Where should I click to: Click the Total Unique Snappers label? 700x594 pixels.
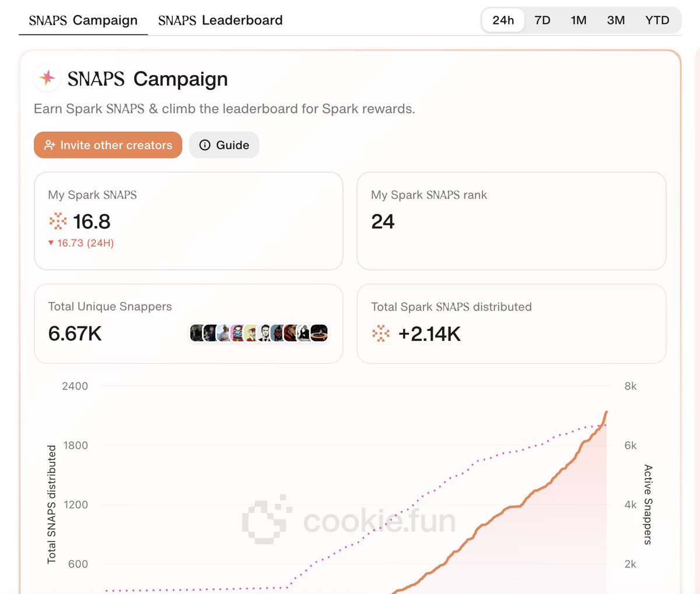tap(110, 307)
